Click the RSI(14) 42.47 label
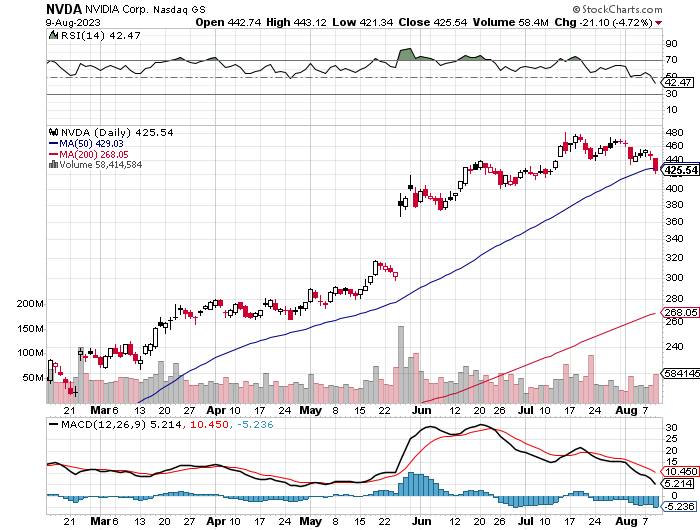The height and width of the screenshot is (530, 700). (x=100, y=35)
